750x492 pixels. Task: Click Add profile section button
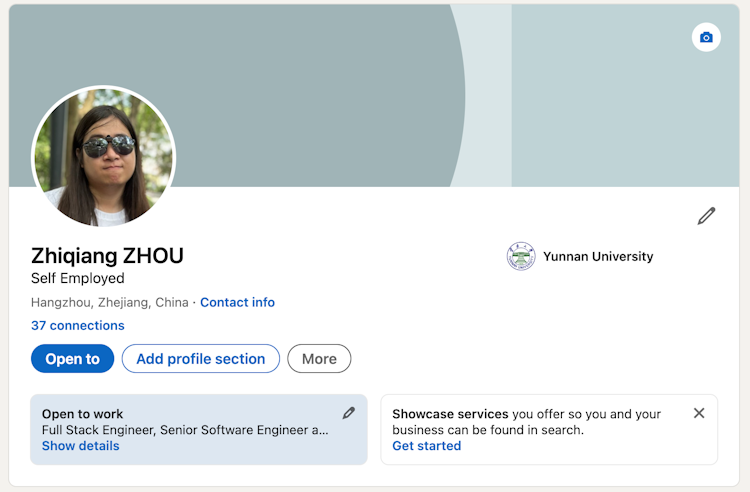tap(200, 359)
